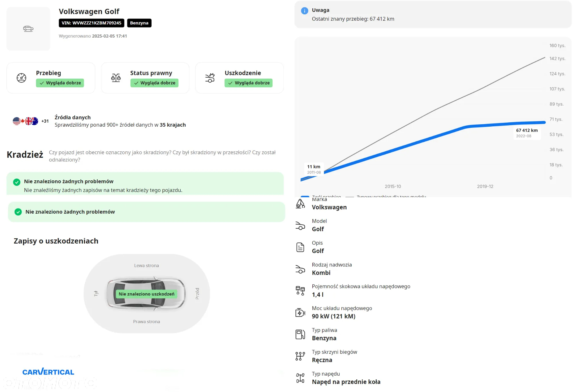
Task: Click the engine displacement pistons icon
Action: click(300, 291)
